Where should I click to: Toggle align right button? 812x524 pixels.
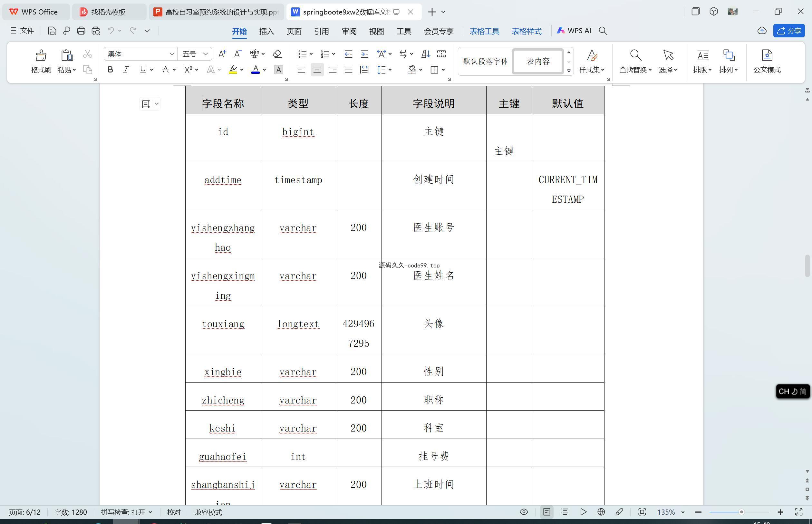[333, 70]
